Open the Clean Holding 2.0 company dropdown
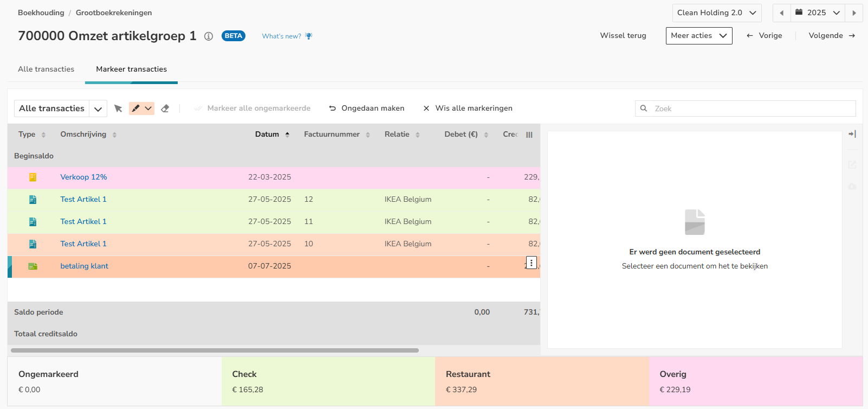This screenshot has height=409, width=868. pyautogui.click(x=717, y=13)
